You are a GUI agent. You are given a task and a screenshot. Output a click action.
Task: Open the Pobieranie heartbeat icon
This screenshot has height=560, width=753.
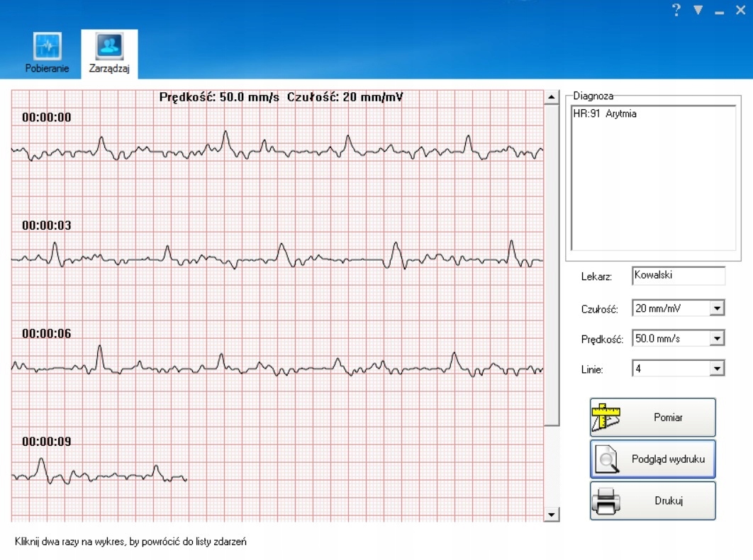[x=47, y=46]
